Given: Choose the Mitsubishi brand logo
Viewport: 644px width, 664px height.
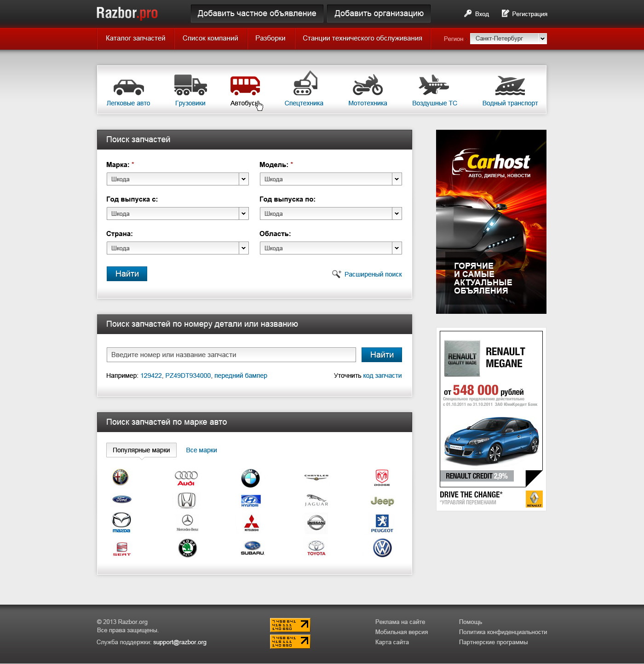Looking at the screenshot, I should tap(252, 523).
